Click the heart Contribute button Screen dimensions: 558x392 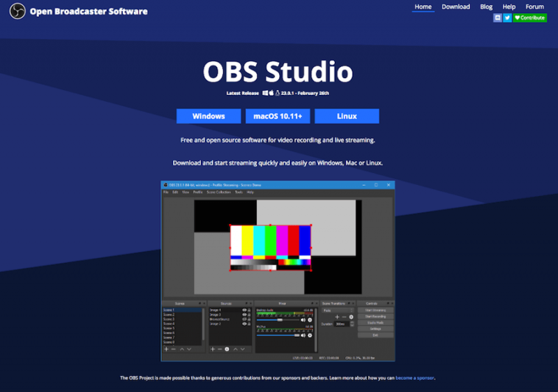[530, 17]
